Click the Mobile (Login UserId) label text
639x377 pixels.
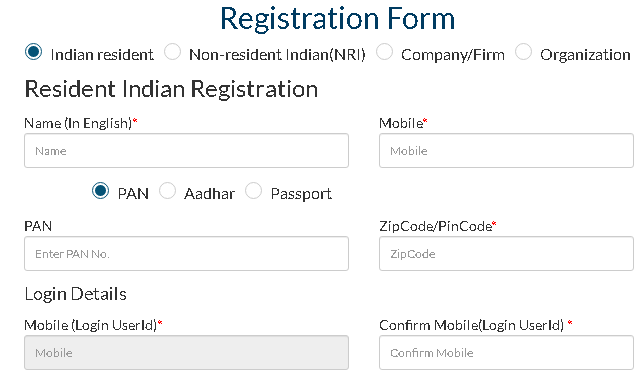93,325
